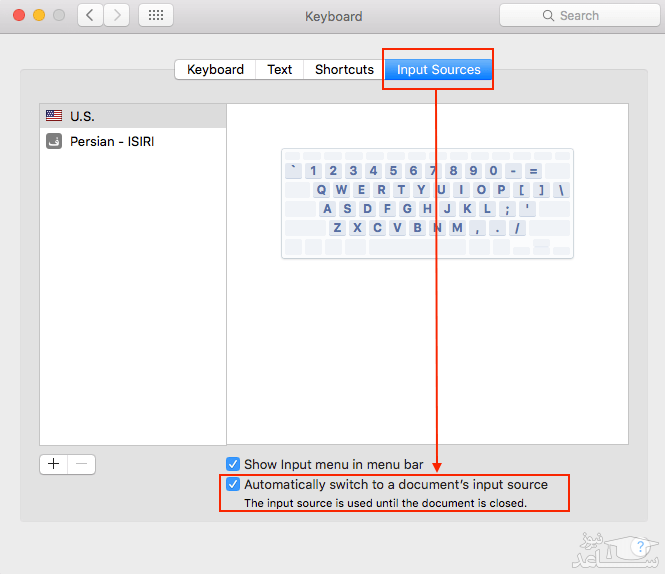Remove input source with minus button
The height and width of the screenshot is (574, 665).
click(82, 464)
